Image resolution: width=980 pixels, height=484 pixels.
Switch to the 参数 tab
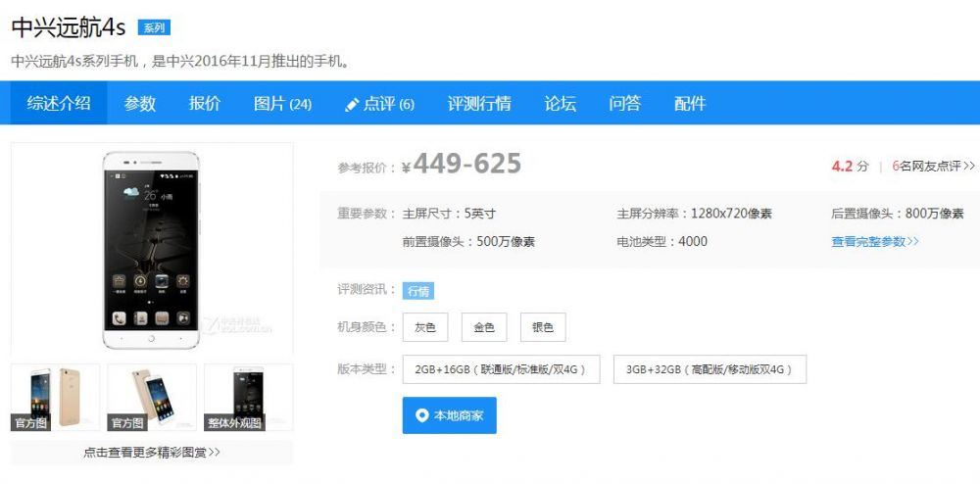140,103
